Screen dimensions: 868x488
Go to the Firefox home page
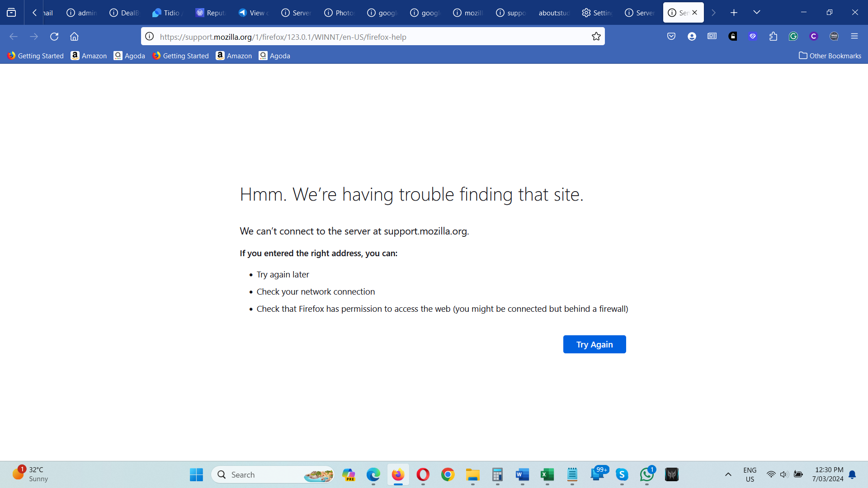(74, 36)
